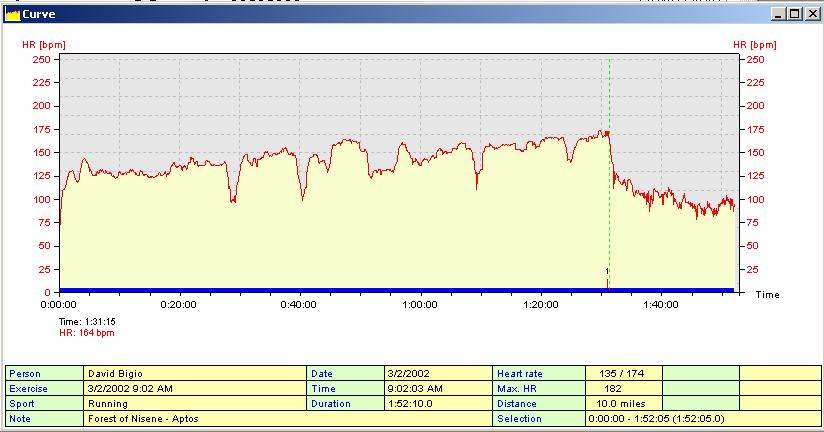Screen dimensions: 824x432
Task: Click the 1:00:00 tick on the time axis
Action: [x=419, y=305]
